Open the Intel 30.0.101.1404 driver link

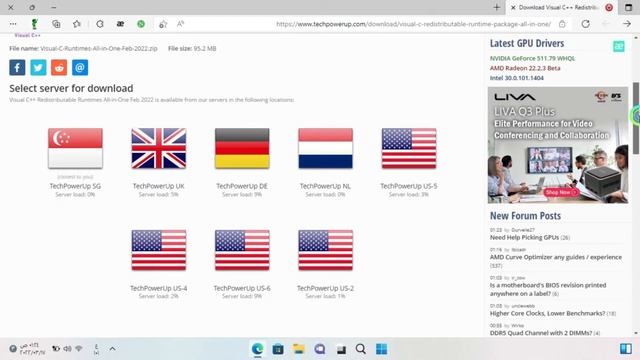coord(517,78)
